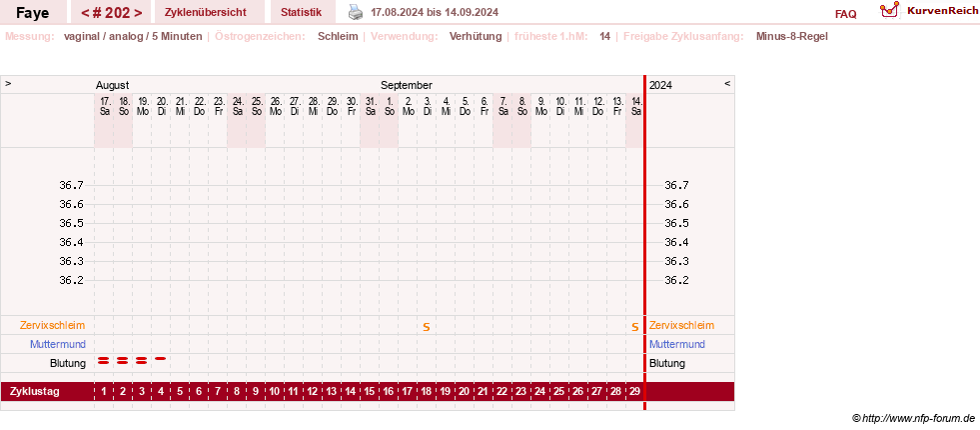Click the Muttermund label on left

pyautogui.click(x=58, y=344)
